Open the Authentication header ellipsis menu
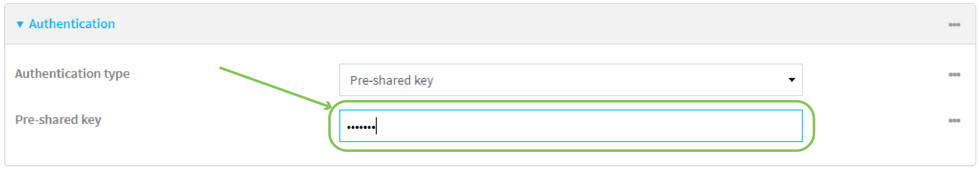Screen dimensions: 980x170 (x=954, y=25)
